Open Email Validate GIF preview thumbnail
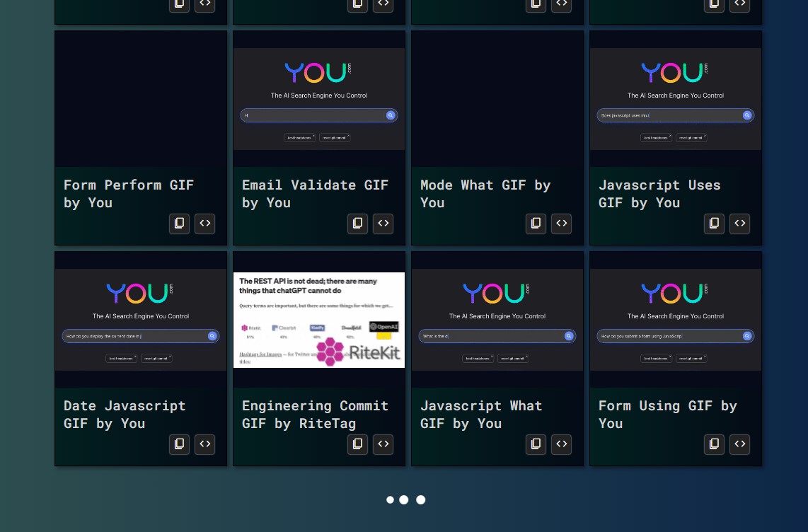The image size is (808, 532). click(319, 99)
